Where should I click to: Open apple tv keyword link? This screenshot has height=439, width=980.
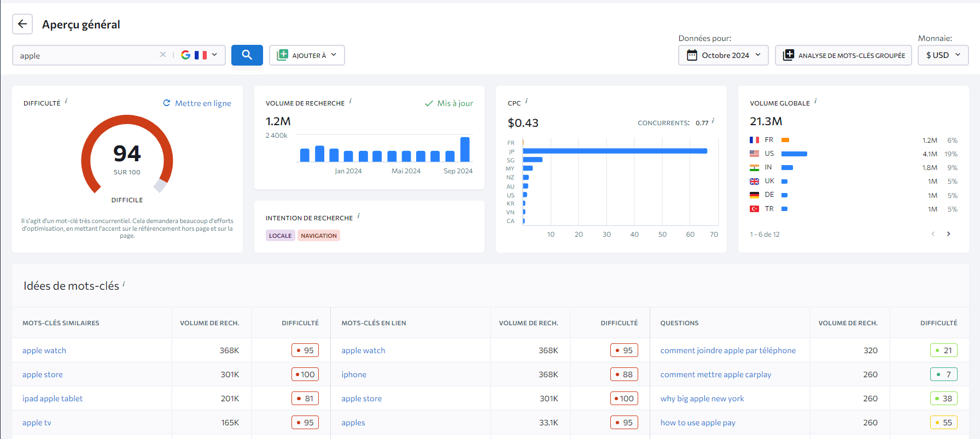point(37,423)
